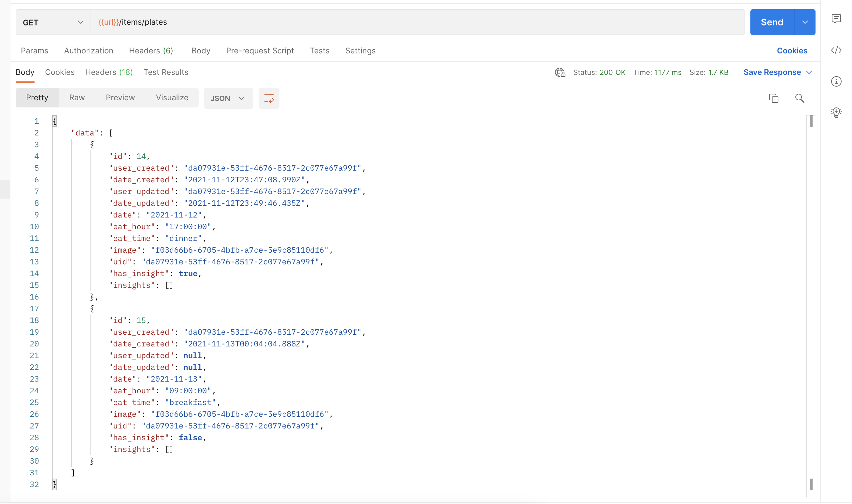Switch response view to Raw
Image resolution: width=852 pixels, height=504 pixels.
pyautogui.click(x=77, y=98)
